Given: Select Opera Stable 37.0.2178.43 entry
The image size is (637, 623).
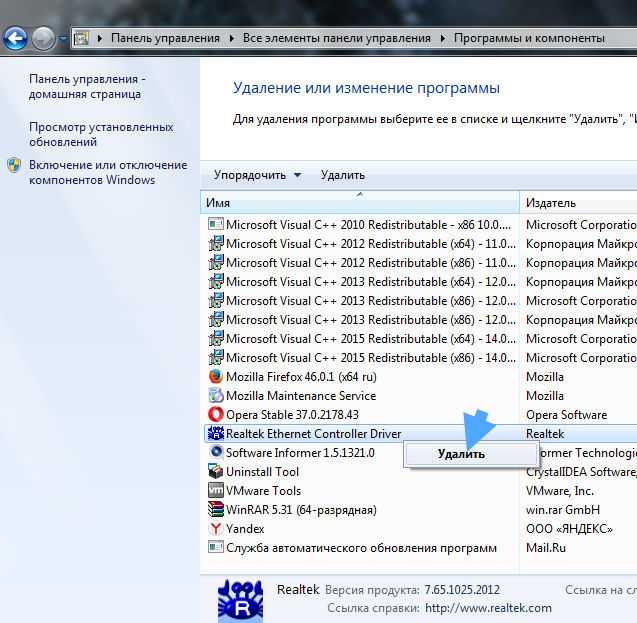Looking at the screenshot, I should (418, 415).
